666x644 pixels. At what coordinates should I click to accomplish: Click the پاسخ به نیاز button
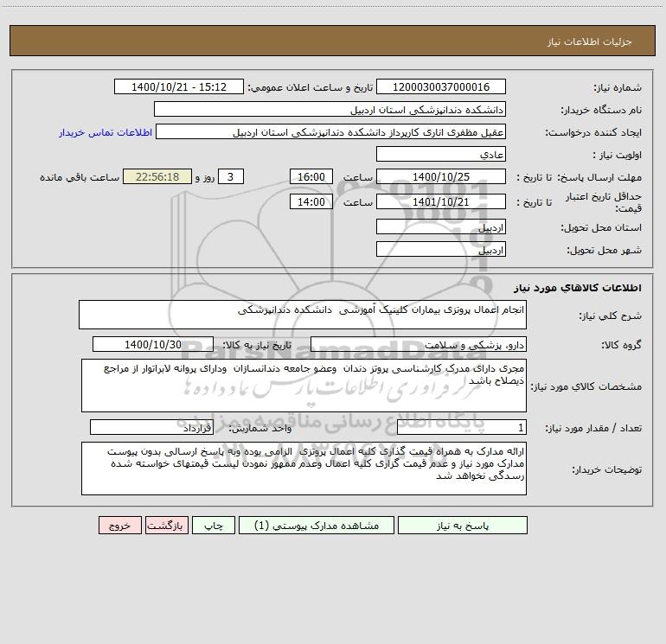pos(463,526)
